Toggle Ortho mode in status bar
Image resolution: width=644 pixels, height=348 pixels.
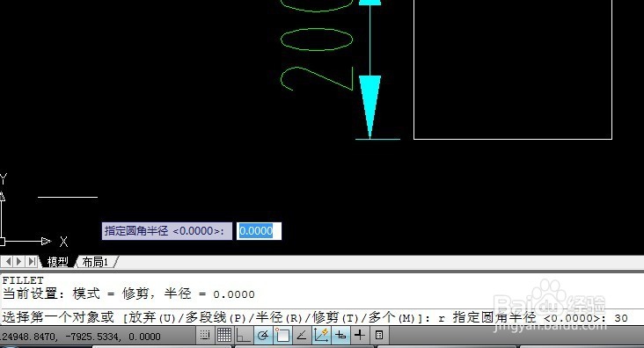(x=244, y=336)
